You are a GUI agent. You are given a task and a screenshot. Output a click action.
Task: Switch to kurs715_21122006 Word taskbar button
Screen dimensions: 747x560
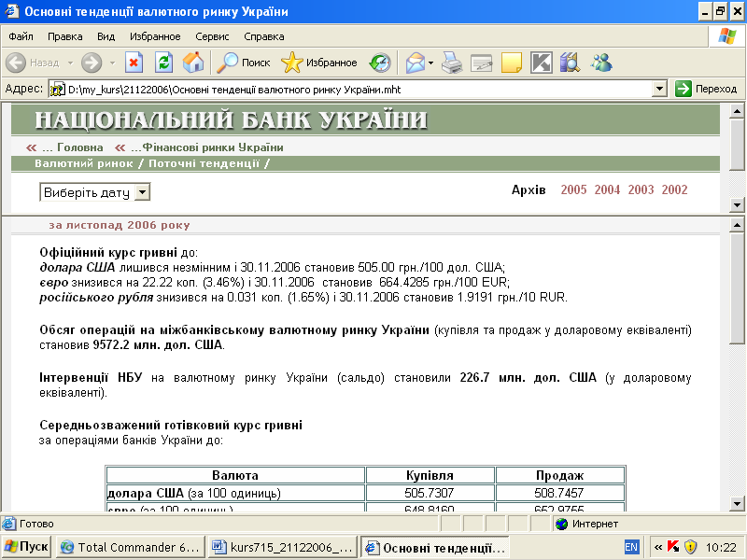[x=283, y=547]
